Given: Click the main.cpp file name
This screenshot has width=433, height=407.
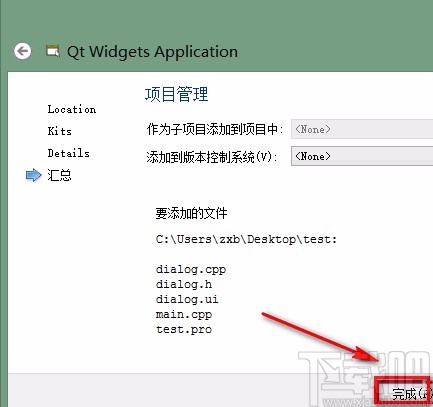Looking at the screenshot, I should (x=184, y=314).
